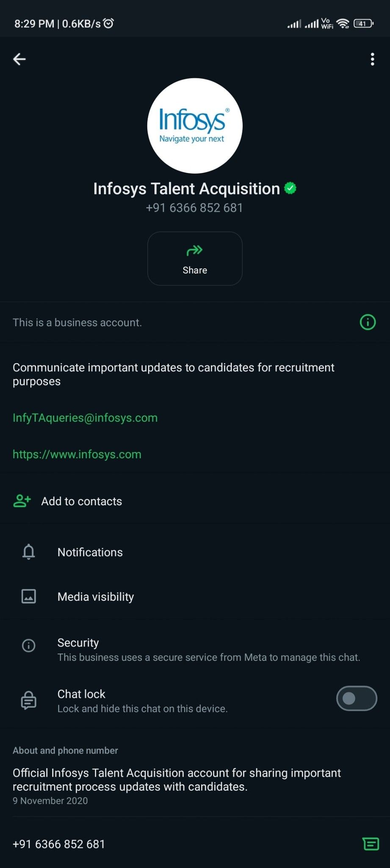
Task: Open the Infosys profile picture
Action: [x=195, y=126]
